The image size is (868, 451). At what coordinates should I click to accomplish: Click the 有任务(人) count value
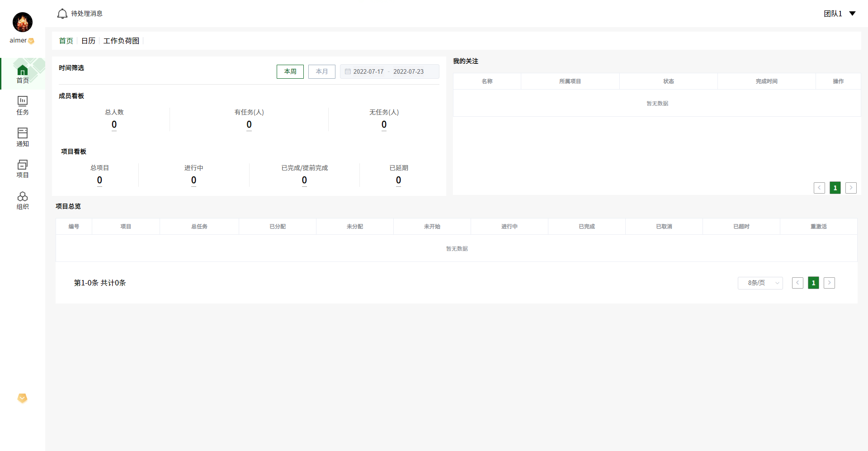(249, 124)
